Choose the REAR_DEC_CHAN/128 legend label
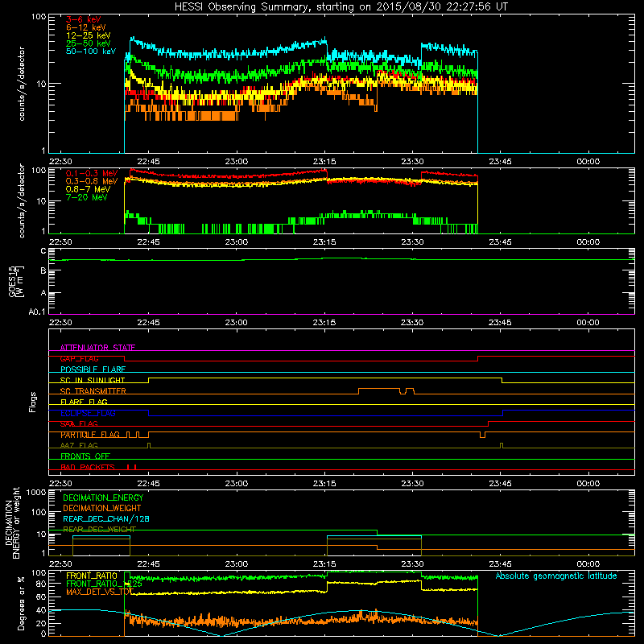 click(106, 519)
